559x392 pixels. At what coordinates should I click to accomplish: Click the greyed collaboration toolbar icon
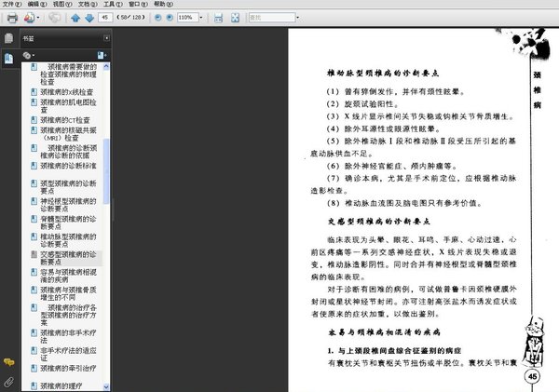point(54,18)
